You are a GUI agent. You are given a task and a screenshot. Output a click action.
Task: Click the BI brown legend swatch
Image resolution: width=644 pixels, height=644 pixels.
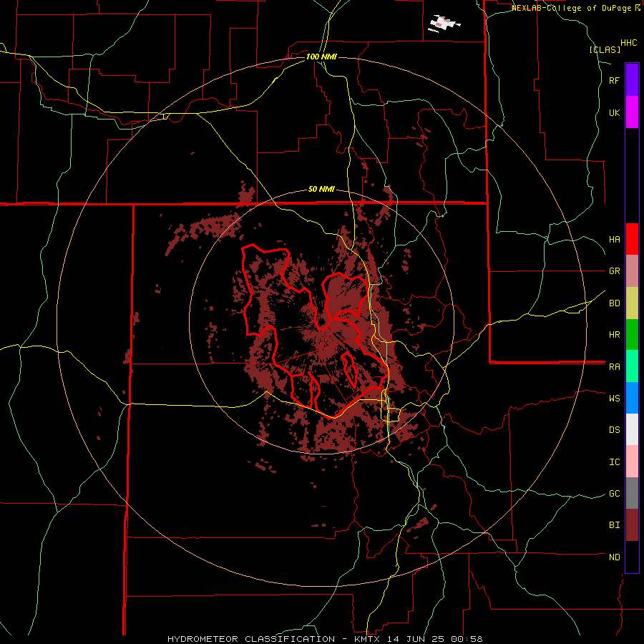[632, 525]
